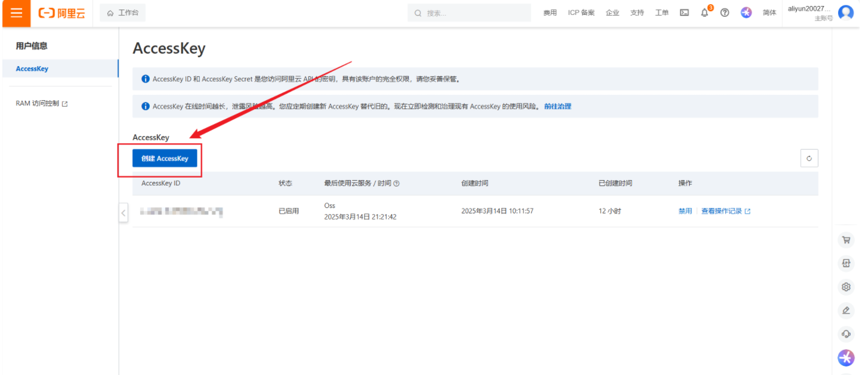The image size is (868, 375).
Task: Click the blurred AccessKey ID value
Action: click(181, 211)
